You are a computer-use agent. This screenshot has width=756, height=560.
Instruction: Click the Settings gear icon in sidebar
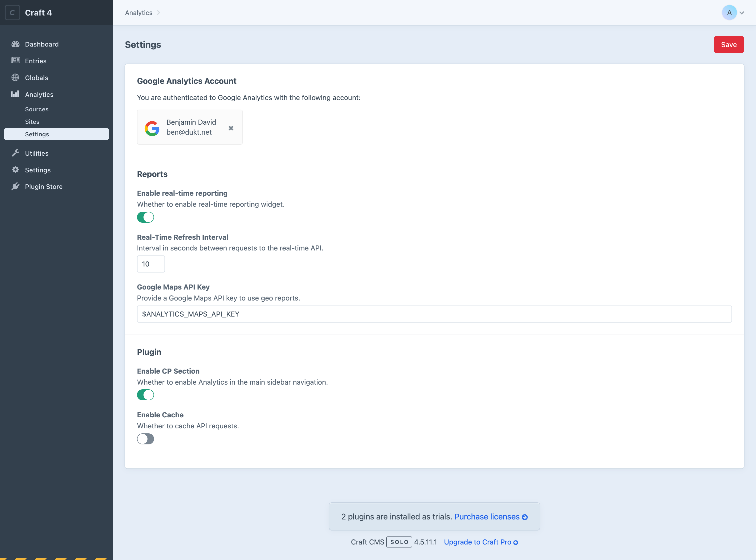pos(15,170)
